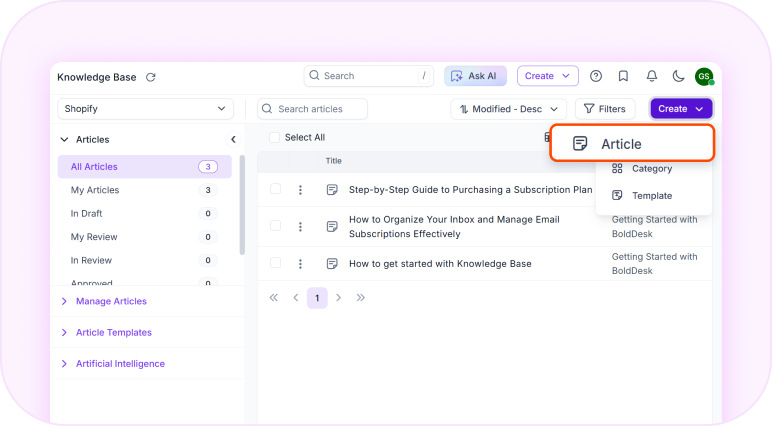This screenshot has width=772, height=426.
Task: Open row options for Organize Your Inbox article
Action: click(x=300, y=227)
